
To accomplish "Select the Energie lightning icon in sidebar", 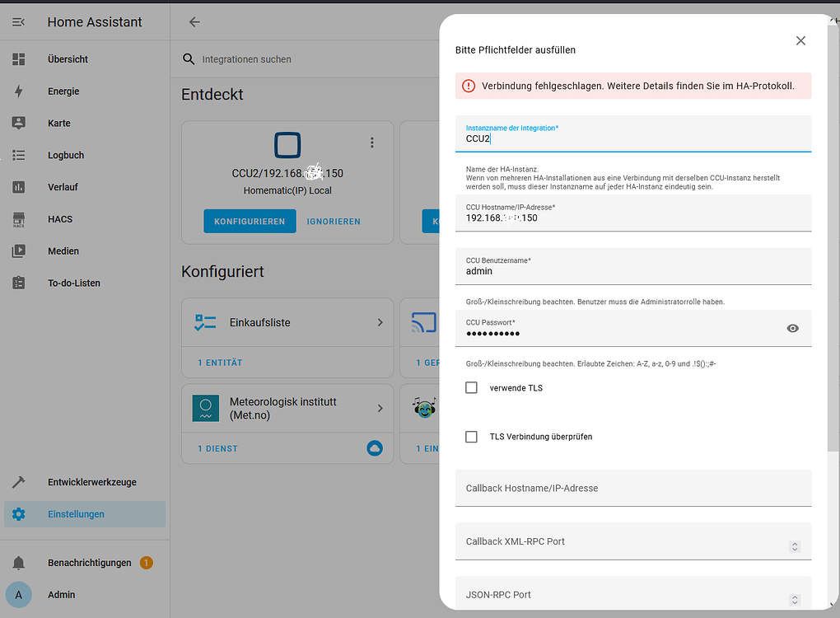I will tap(18, 91).
